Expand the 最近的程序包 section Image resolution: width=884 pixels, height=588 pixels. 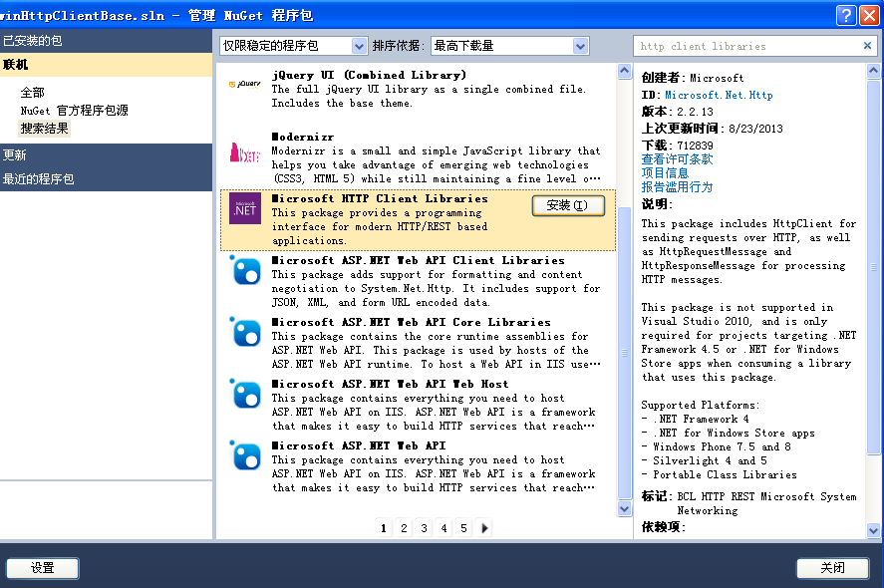[106, 179]
